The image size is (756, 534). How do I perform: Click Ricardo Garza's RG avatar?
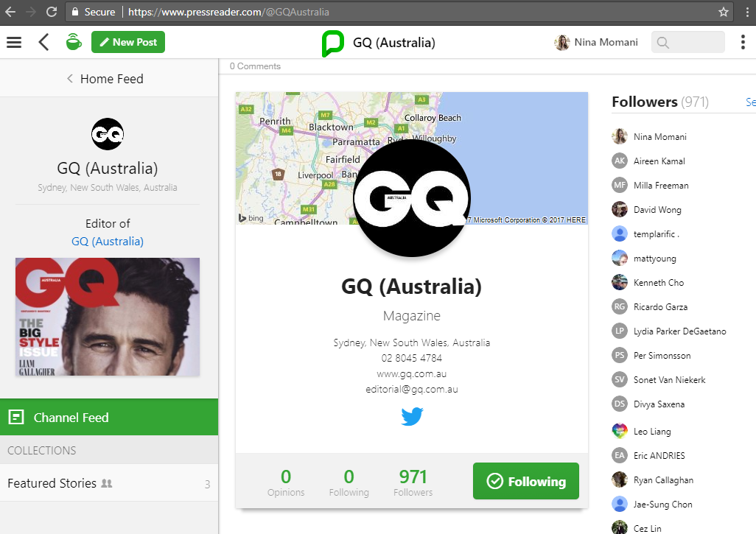coord(620,306)
